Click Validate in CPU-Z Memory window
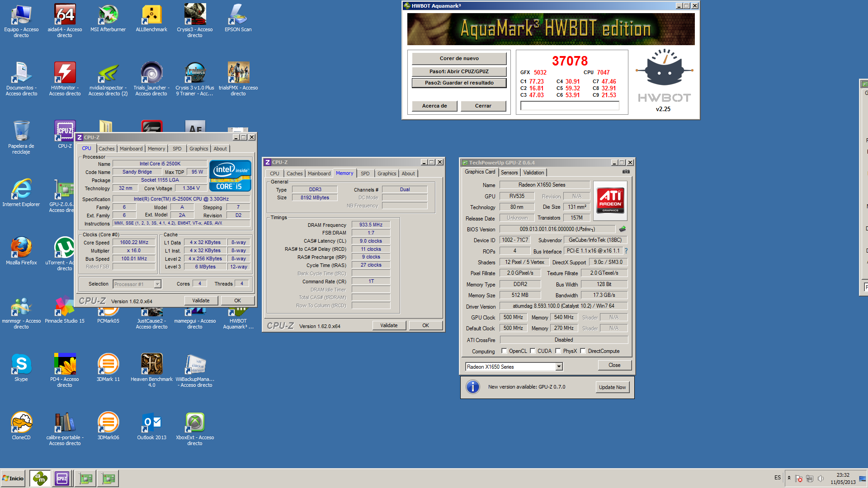This screenshot has width=868, height=488. pos(389,325)
